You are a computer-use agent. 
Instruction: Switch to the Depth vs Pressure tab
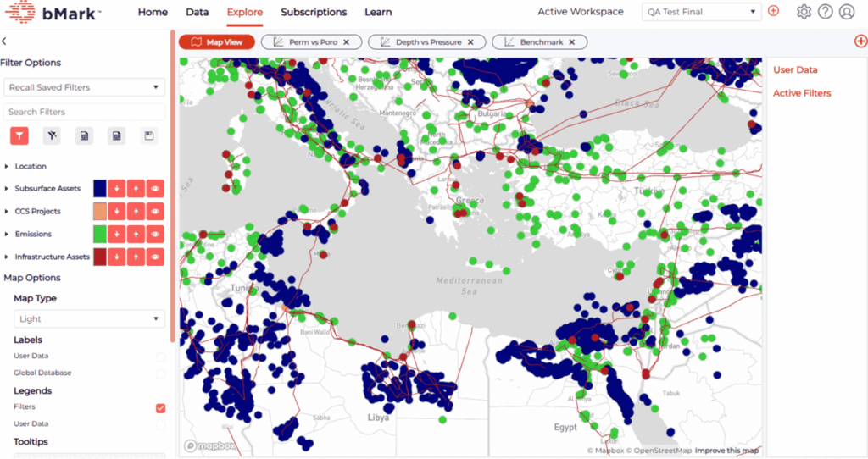pyautogui.click(x=427, y=42)
